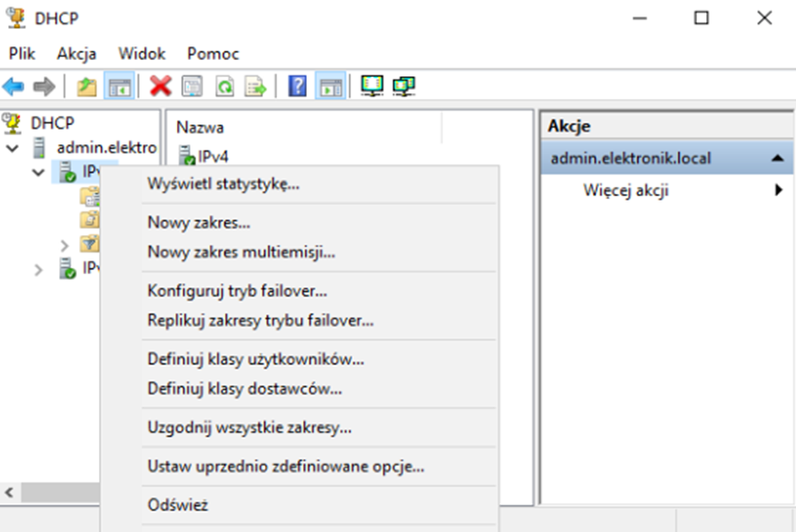Image resolution: width=796 pixels, height=532 pixels.
Task: Click the Properties toolbar icon
Action: pyautogui.click(x=192, y=86)
